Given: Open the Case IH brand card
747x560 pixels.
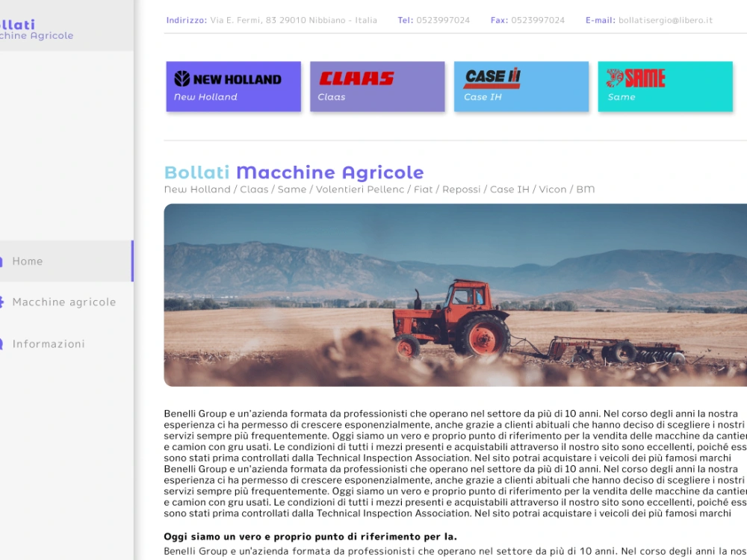Looking at the screenshot, I should pyautogui.click(x=521, y=86).
